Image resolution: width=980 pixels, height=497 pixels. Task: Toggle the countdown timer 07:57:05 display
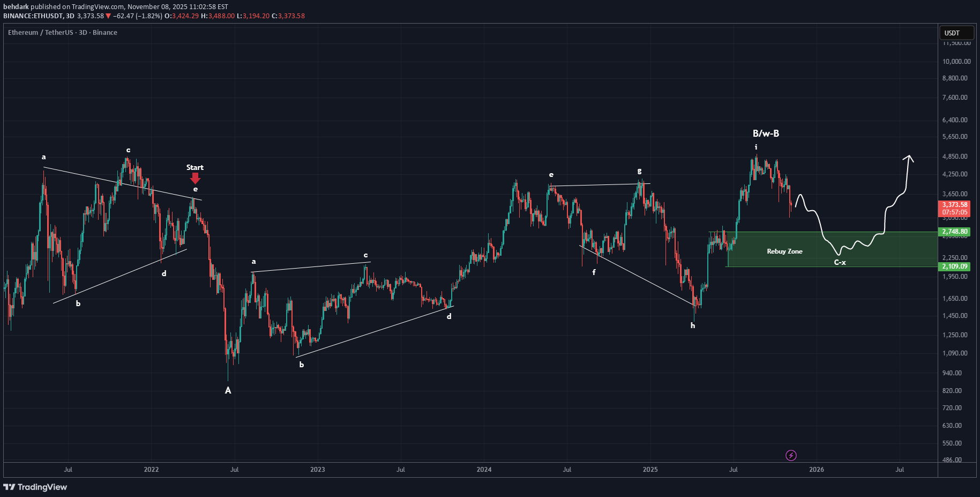click(x=955, y=212)
